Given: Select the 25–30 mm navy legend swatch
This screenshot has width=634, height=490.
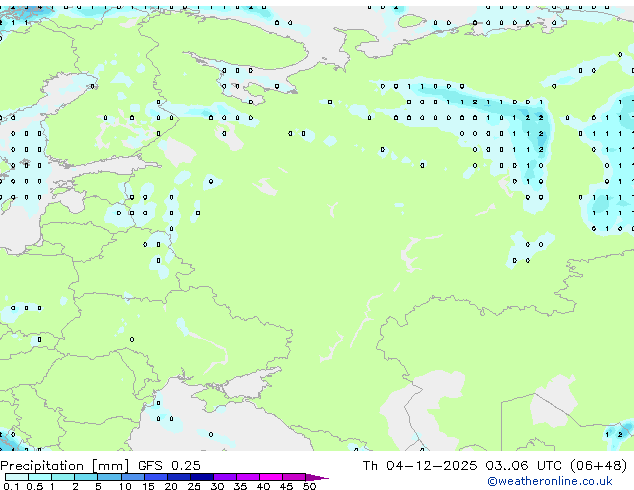Looking at the screenshot, I should point(201,477).
